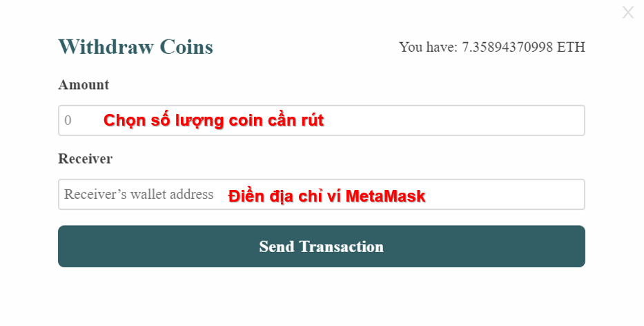
Task: Click the 'Receiver's wallet address' placeholder text
Action: coord(139,194)
